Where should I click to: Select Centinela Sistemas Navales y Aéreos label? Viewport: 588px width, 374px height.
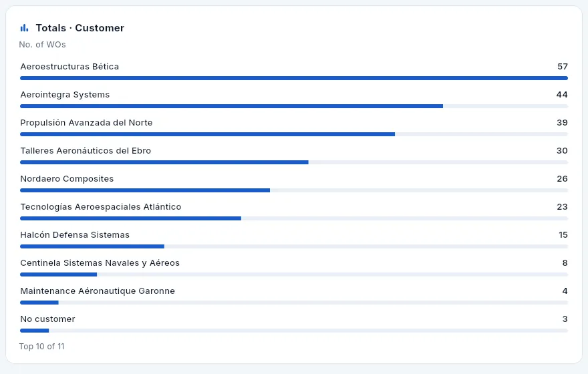pyautogui.click(x=100, y=263)
